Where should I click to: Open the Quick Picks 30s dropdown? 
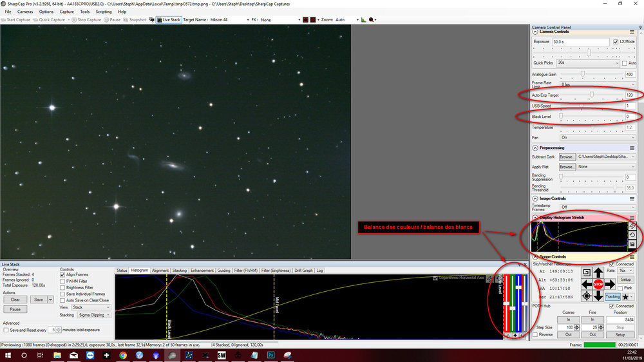pyautogui.click(x=588, y=63)
